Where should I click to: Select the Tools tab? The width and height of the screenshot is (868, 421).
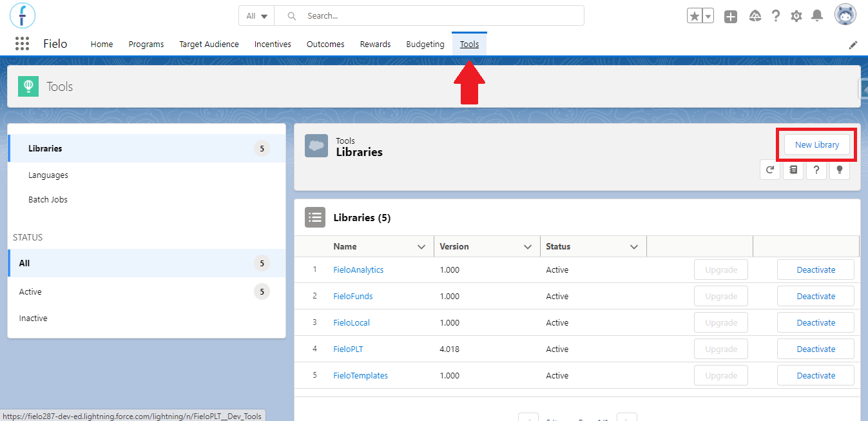pyautogui.click(x=469, y=44)
